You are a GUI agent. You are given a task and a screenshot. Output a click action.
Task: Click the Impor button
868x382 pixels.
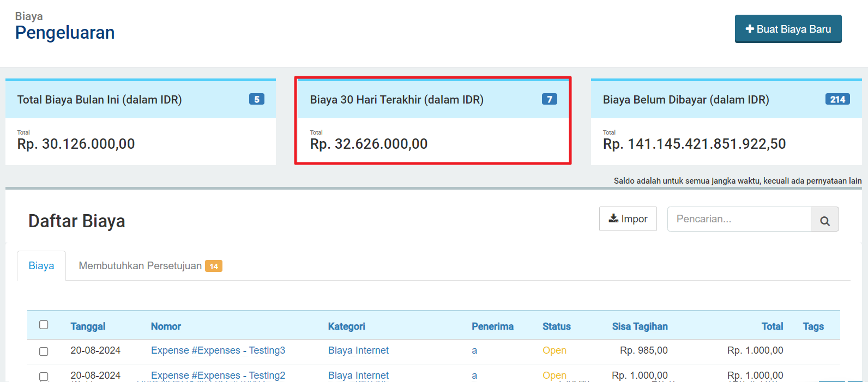[628, 219]
